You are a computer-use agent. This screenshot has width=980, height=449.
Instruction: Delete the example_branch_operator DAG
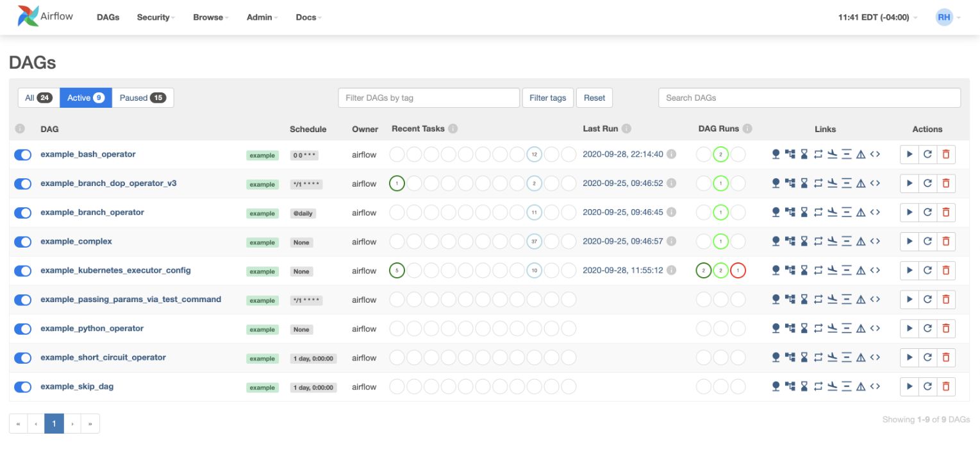click(945, 212)
